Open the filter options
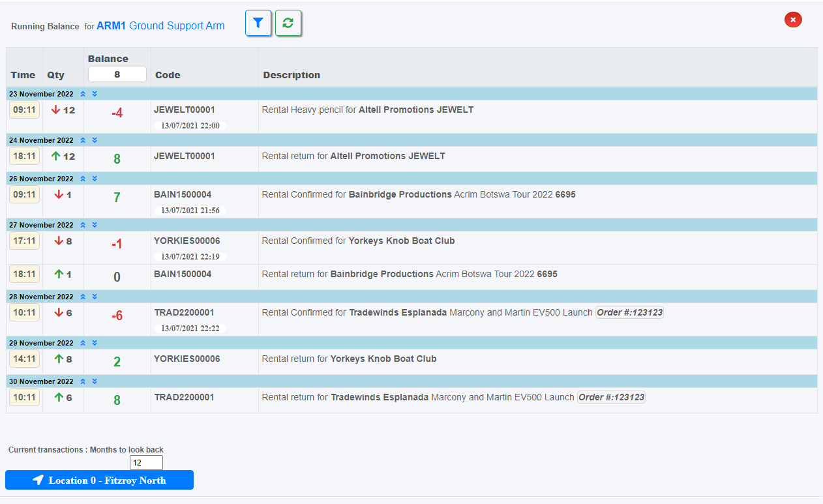This screenshot has height=504, width=823. tap(258, 23)
